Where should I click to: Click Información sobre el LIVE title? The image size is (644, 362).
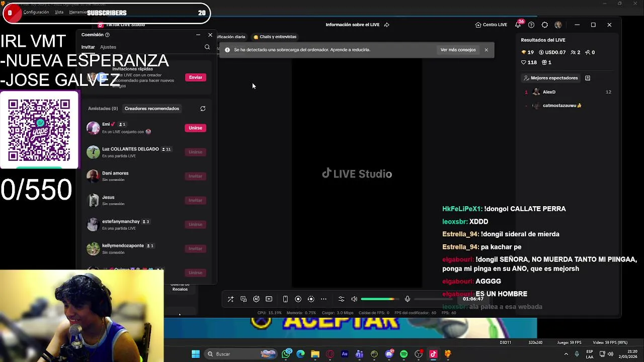click(352, 25)
